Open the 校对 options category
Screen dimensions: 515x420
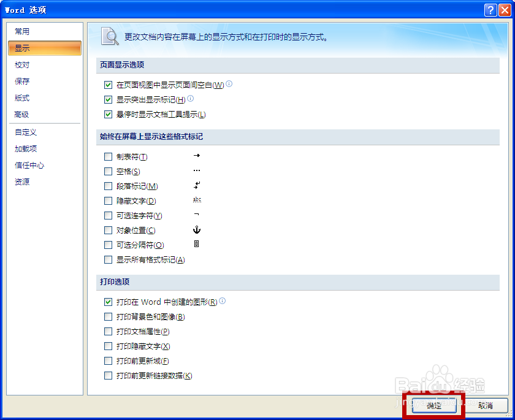(x=45, y=65)
